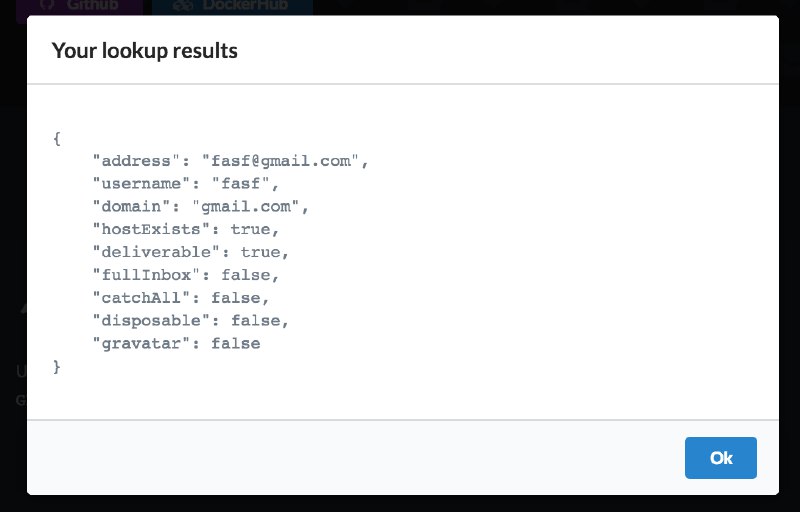This screenshot has width=800, height=512.
Task: Click the closing curly brace
Action: (57, 367)
